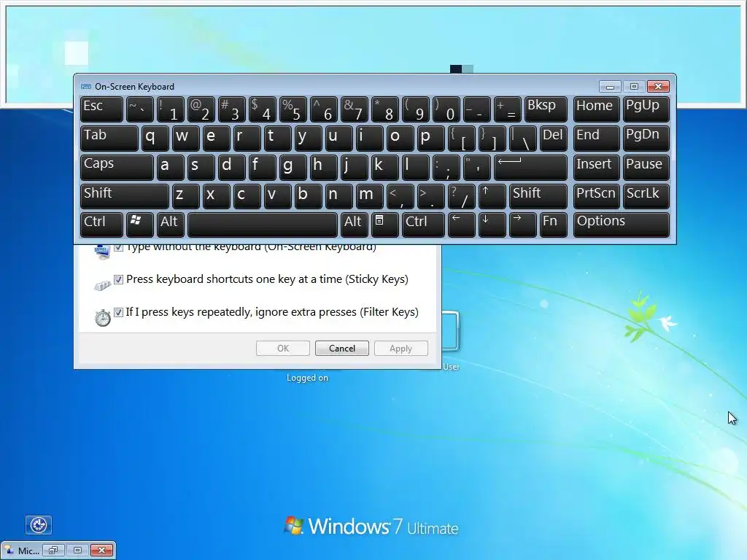Click the letter a key
The width and height of the screenshot is (747, 560).
(x=170, y=167)
